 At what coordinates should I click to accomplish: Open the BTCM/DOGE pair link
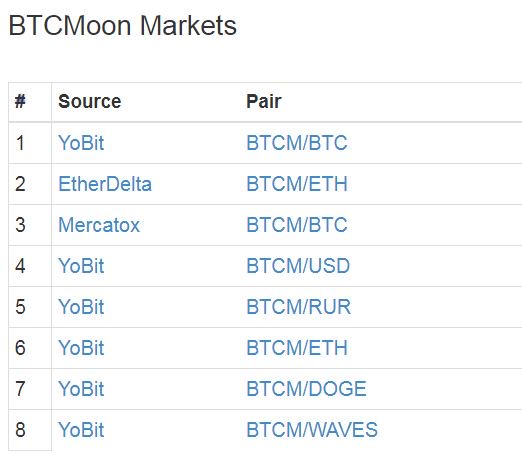coord(306,389)
